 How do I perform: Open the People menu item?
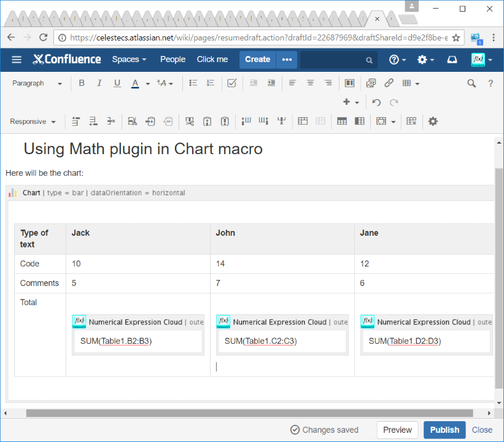pyautogui.click(x=173, y=60)
